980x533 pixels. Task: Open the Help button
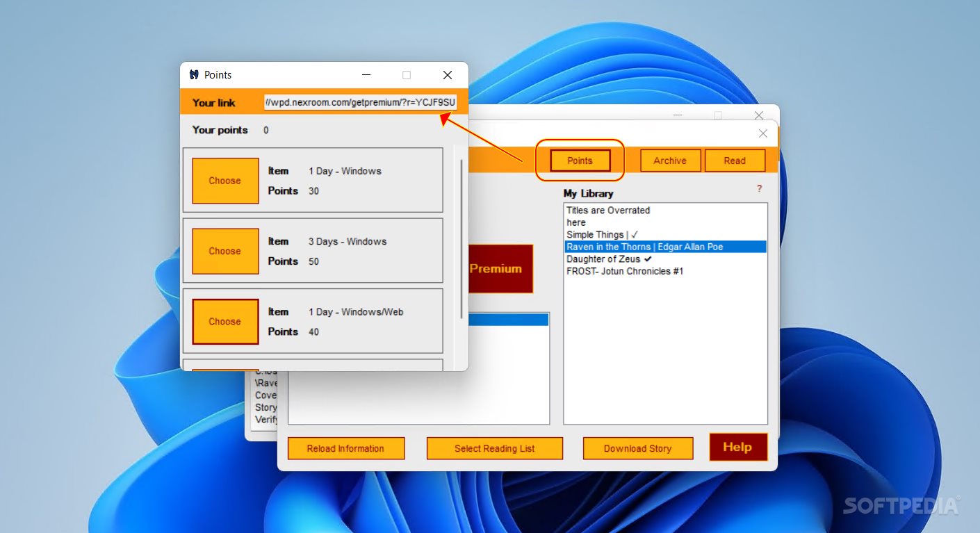[738, 447]
